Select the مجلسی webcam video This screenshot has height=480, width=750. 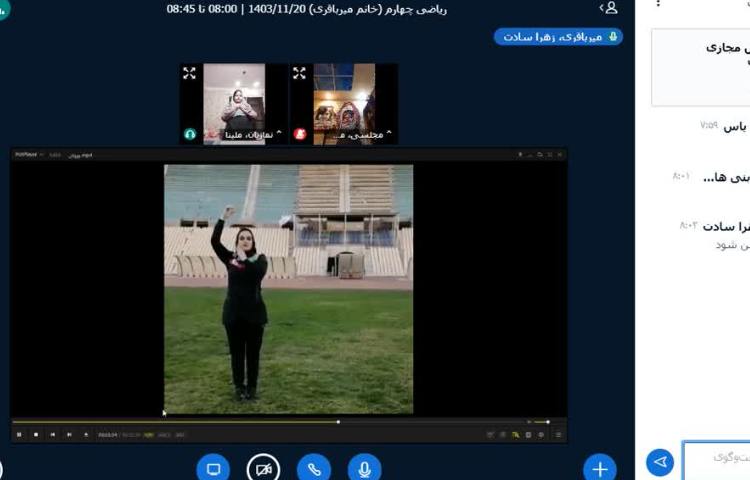344,104
